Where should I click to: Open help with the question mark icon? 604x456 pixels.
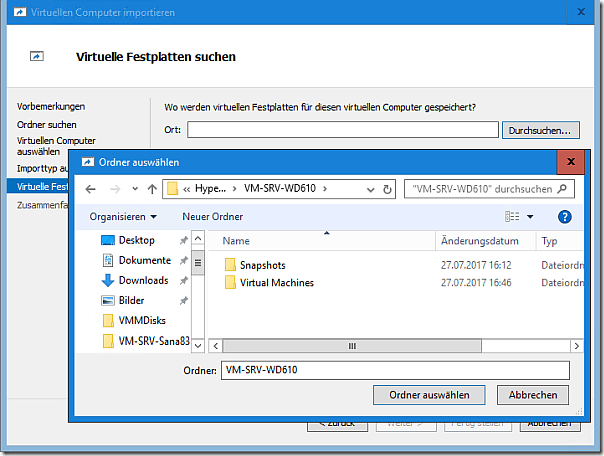[564, 217]
